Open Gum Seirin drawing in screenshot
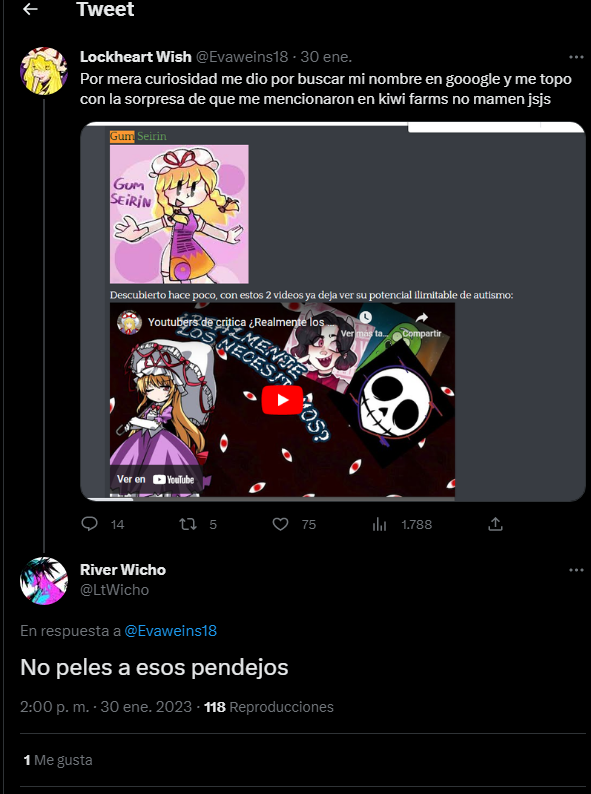The image size is (591, 794). click(179, 214)
